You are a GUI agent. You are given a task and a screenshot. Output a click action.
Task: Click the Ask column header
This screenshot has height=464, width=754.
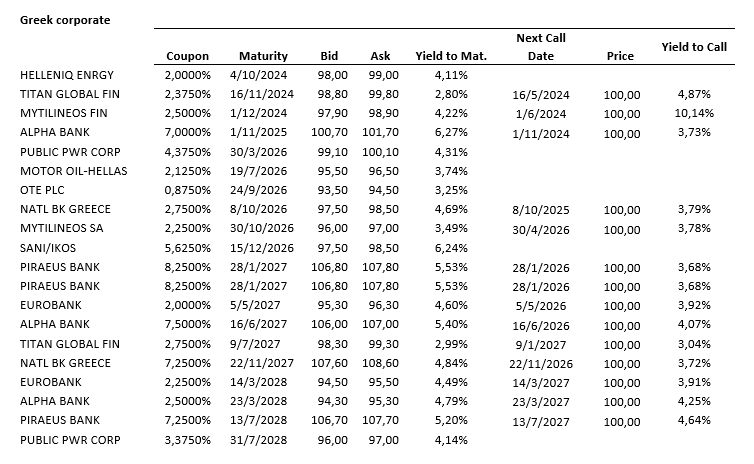click(x=380, y=56)
